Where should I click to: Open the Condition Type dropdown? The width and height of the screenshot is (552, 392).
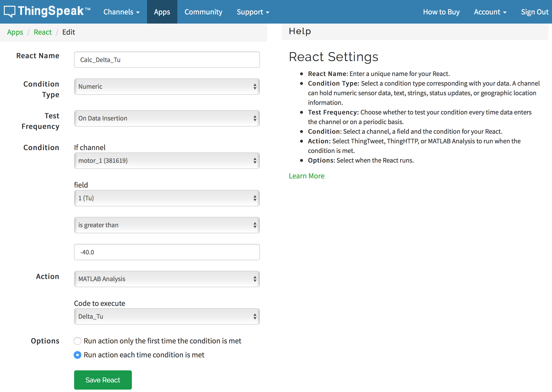(167, 86)
